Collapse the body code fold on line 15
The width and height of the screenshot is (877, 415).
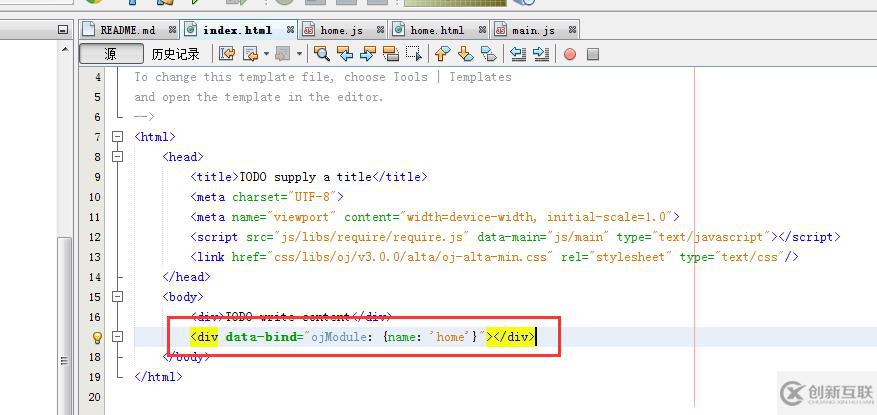117,297
